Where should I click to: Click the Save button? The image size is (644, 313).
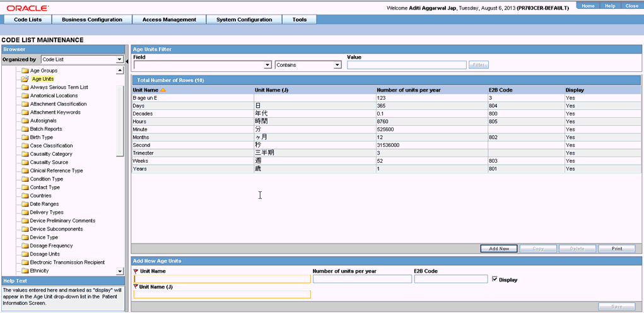click(616, 307)
